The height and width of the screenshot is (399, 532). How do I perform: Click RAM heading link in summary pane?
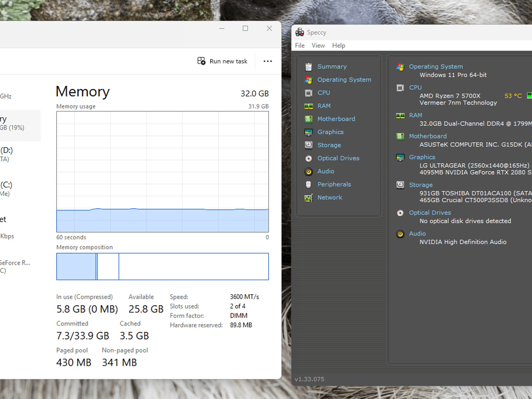(x=416, y=115)
